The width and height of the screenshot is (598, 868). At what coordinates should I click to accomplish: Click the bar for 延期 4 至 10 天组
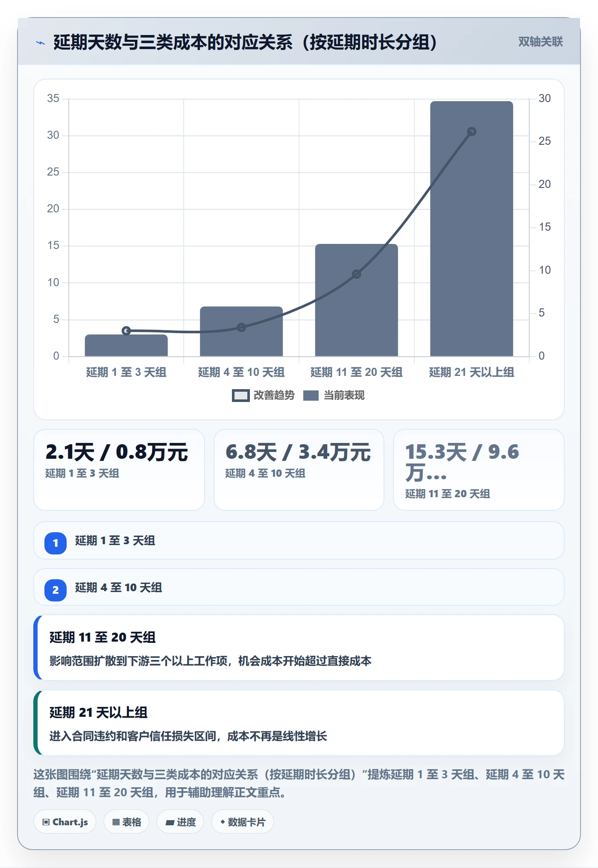(241, 331)
